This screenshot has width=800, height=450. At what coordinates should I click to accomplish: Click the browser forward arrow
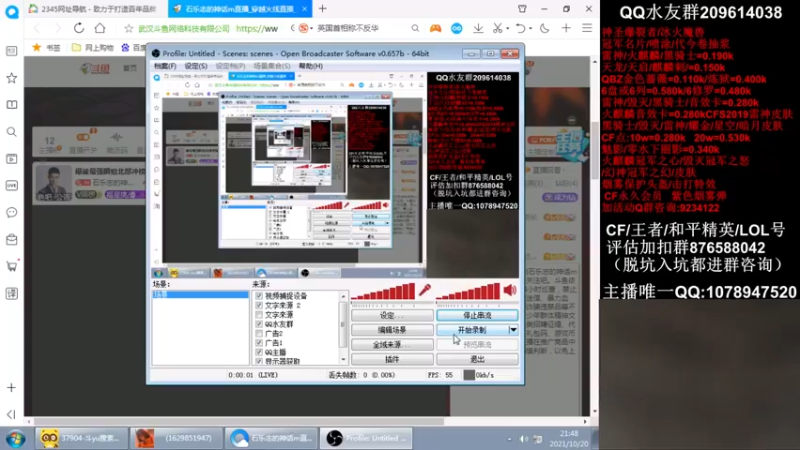[57, 28]
